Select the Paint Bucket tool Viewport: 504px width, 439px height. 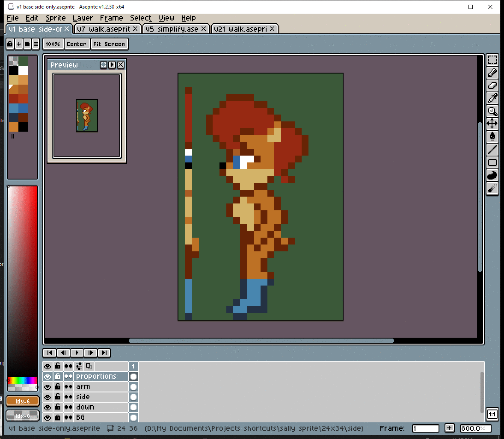(x=492, y=137)
